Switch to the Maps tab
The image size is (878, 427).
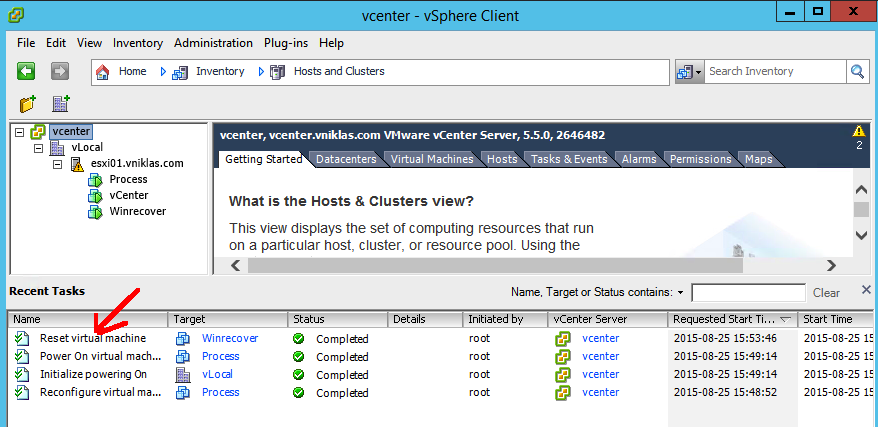(759, 159)
